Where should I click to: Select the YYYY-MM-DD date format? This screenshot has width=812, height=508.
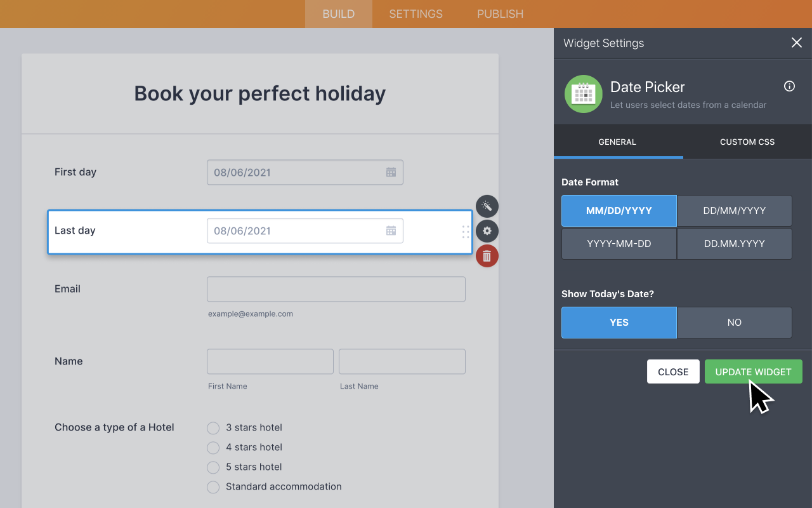619,243
